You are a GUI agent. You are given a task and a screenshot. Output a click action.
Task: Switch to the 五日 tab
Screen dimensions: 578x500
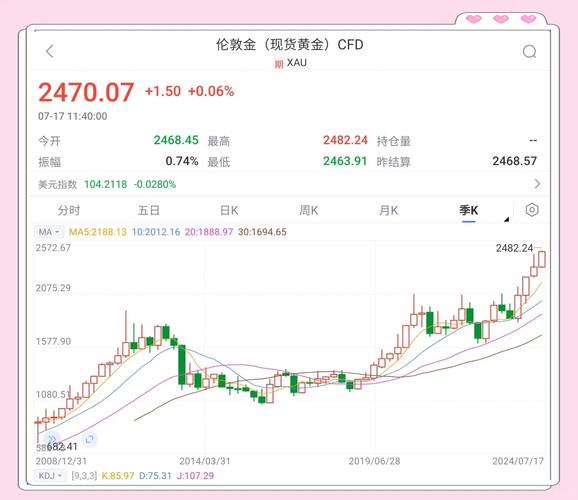tap(149, 210)
